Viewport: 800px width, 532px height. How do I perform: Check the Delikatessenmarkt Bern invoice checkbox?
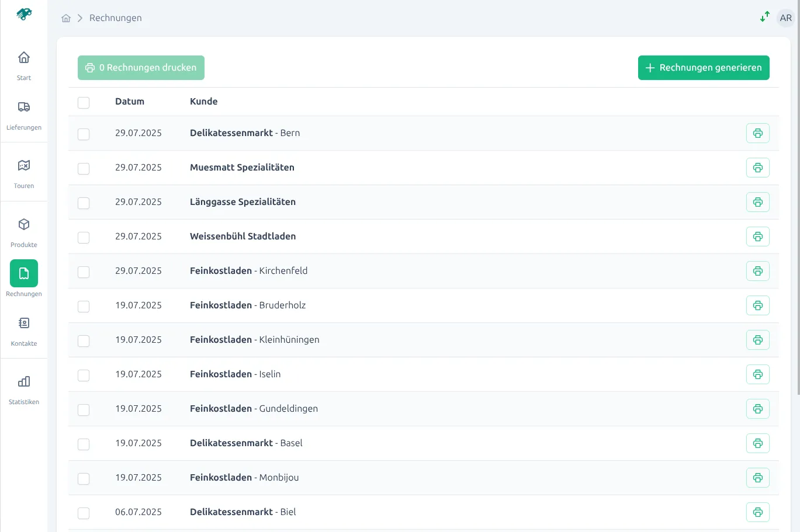[x=84, y=134]
